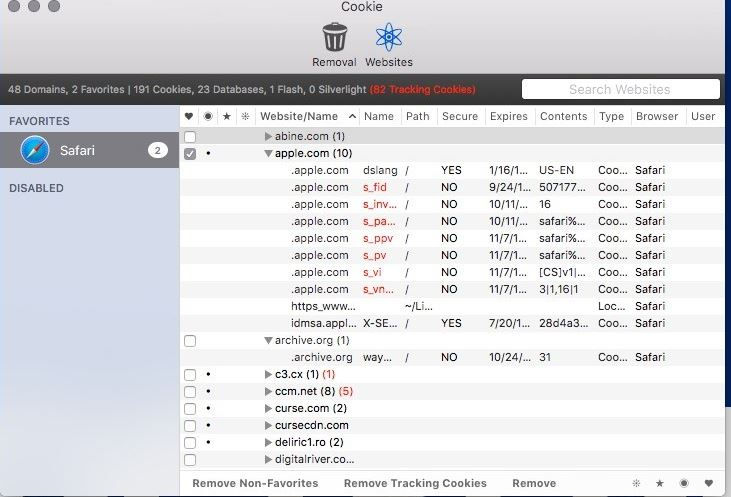The width and height of the screenshot is (731, 497).
Task: Click the 82 Tracking Cookies status text
Action: [x=422, y=90]
